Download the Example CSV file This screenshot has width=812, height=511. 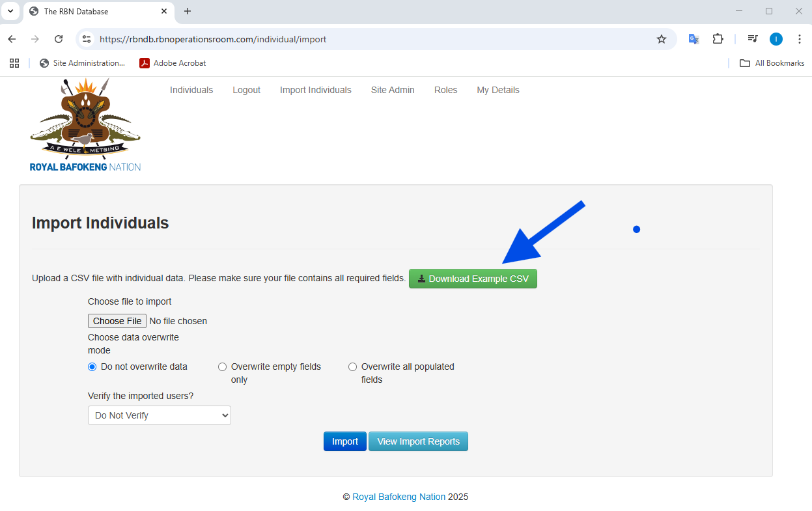[473, 279]
